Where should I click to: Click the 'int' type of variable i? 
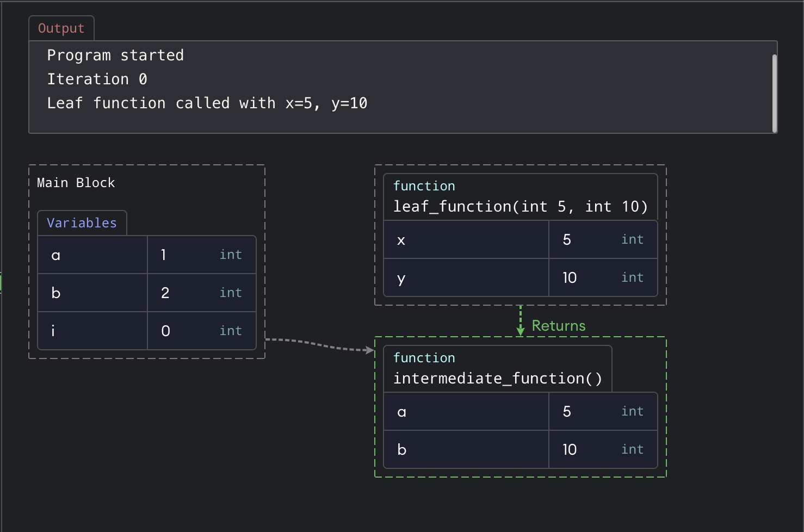231,331
